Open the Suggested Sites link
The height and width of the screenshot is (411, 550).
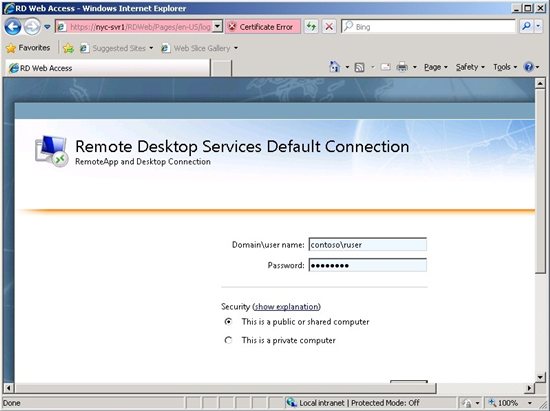click(x=116, y=48)
